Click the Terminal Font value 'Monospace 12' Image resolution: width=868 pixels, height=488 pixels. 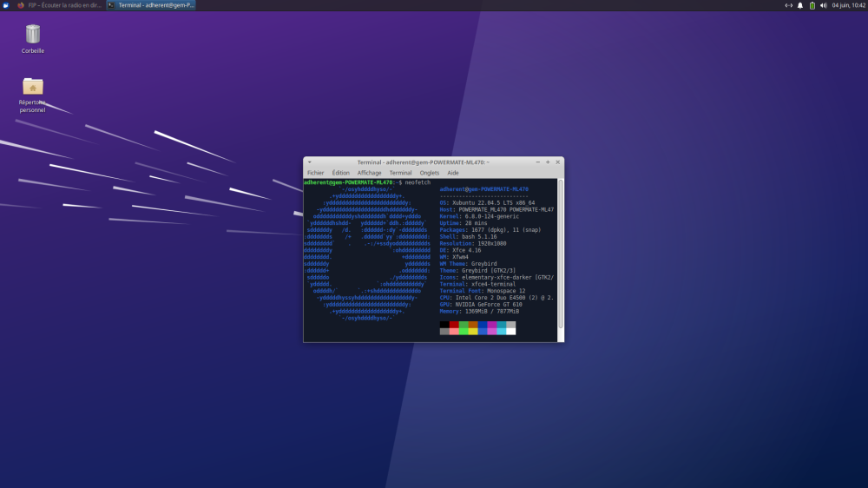(x=506, y=291)
